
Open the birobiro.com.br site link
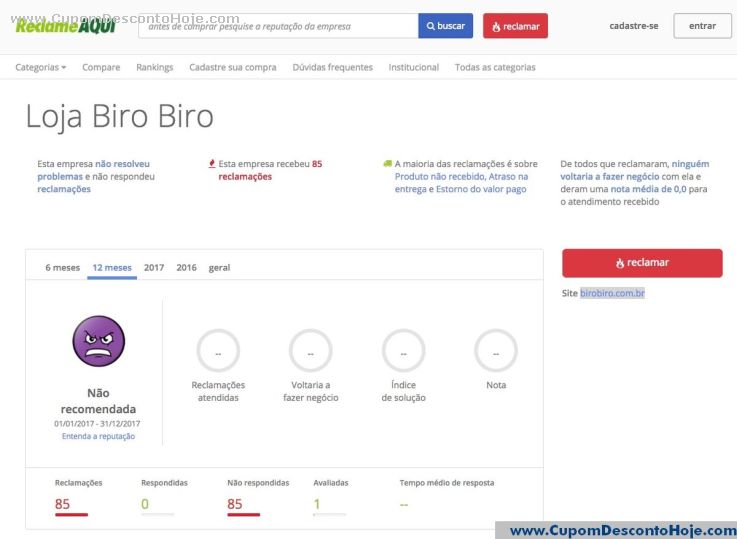click(612, 293)
